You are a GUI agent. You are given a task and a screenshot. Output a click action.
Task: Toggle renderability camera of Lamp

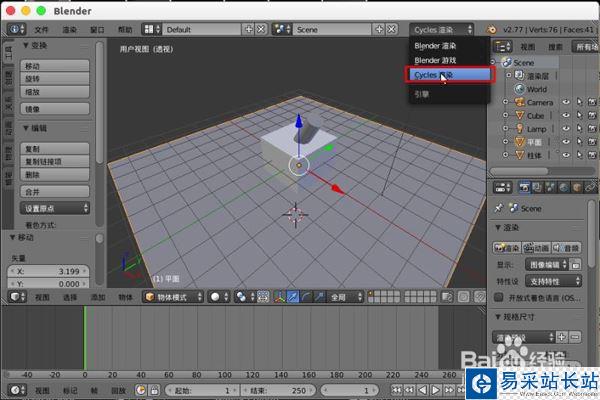[x=592, y=129]
